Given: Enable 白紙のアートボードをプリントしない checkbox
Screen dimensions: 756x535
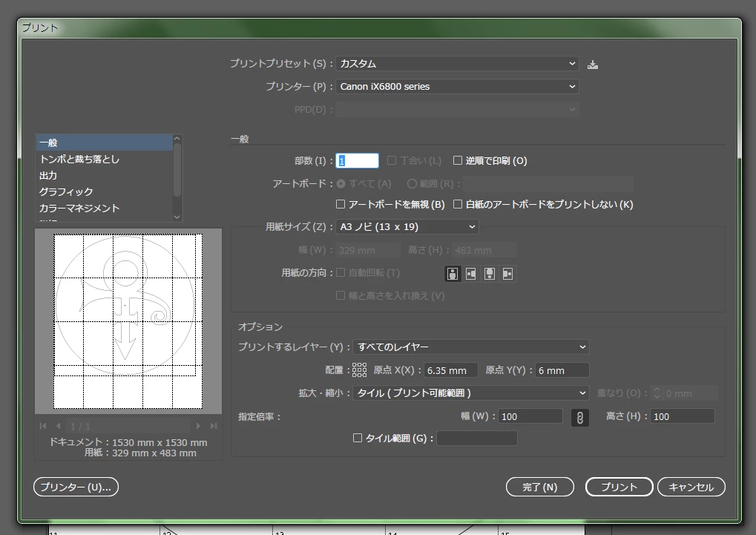Looking at the screenshot, I should tap(458, 204).
